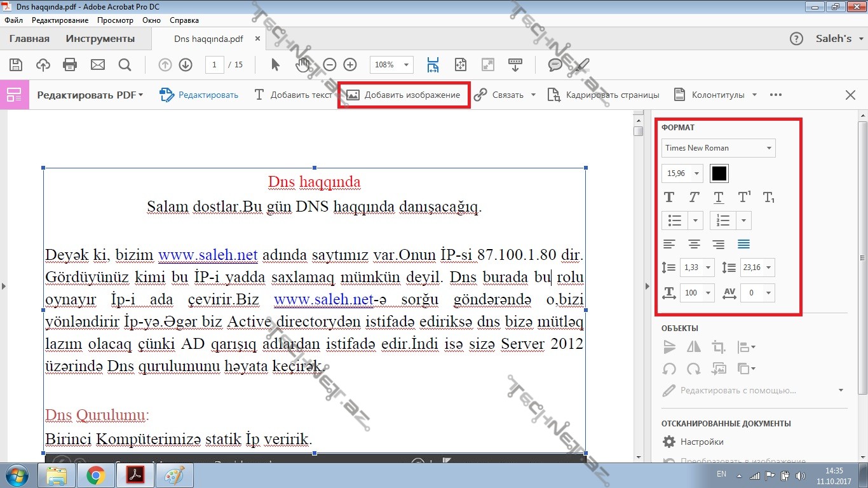Toggle bold text formatting

pyautogui.click(x=668, y=198)
